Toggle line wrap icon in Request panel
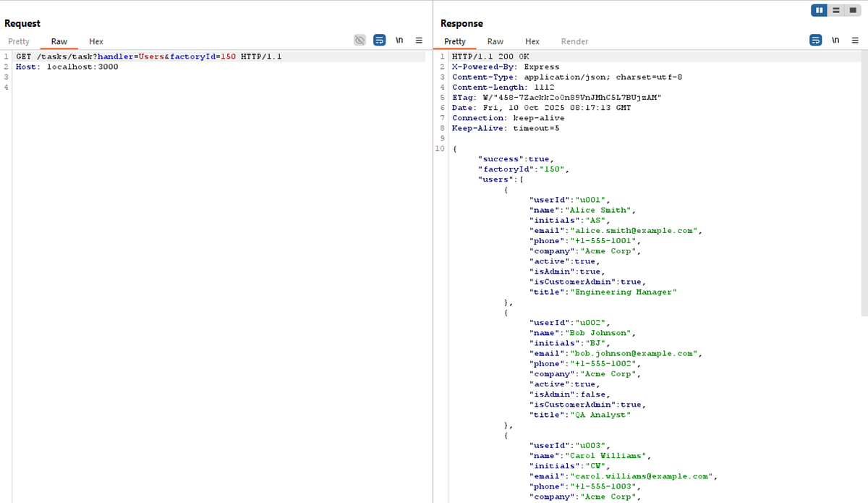 pyautogui.click(x=380, y=41)
